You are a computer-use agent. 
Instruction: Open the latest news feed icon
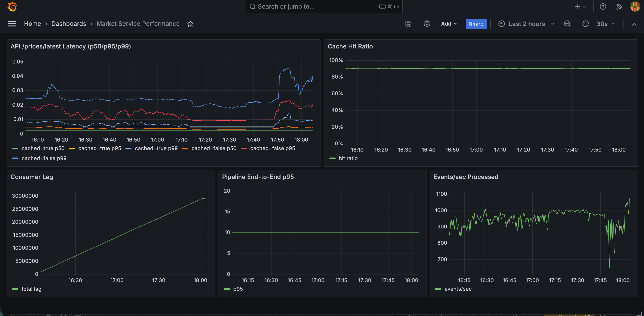tap(619, 6)
